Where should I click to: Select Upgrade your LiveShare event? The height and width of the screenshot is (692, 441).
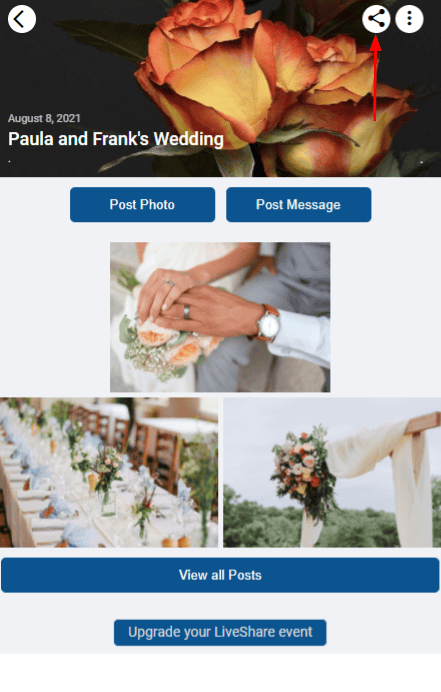[x=220, y=632]
